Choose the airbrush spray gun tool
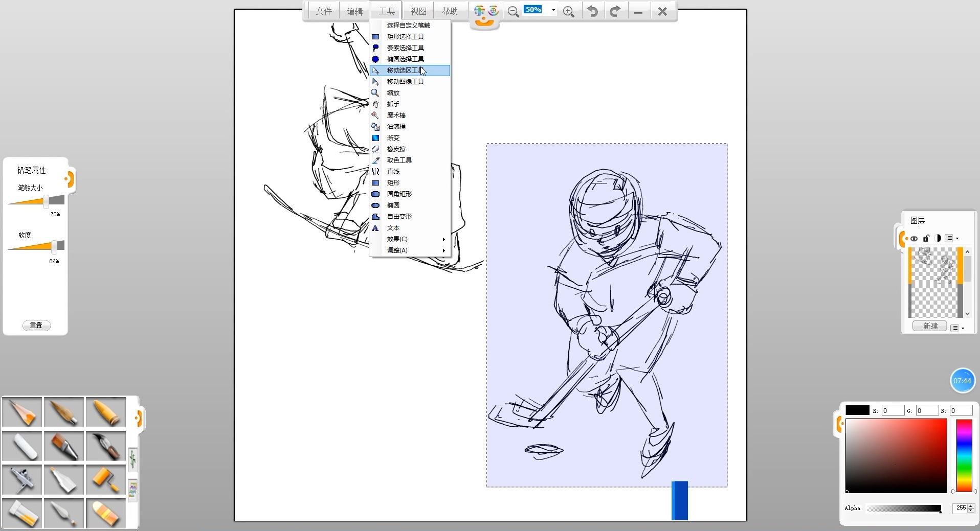980x531 pixels. (x=23, y=480)
